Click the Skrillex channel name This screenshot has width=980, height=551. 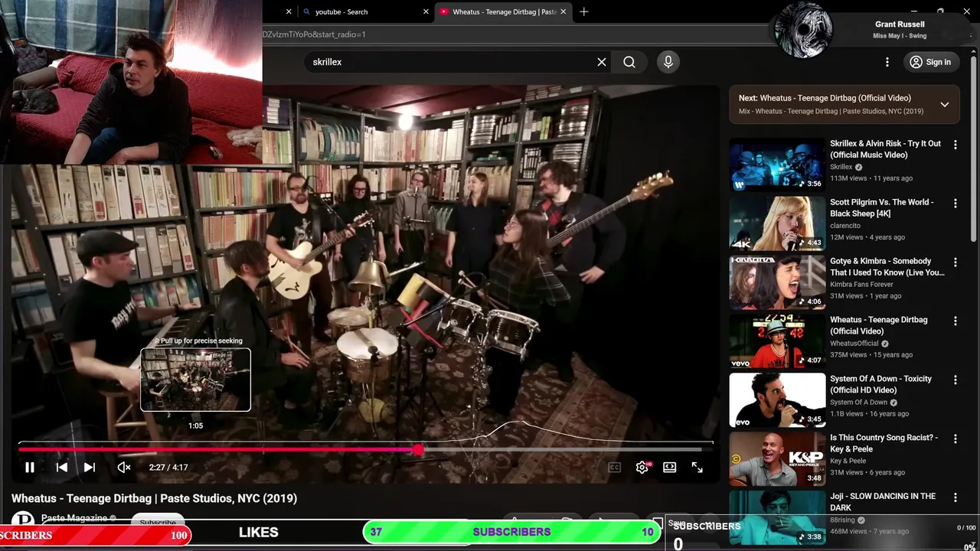(841, 167)
